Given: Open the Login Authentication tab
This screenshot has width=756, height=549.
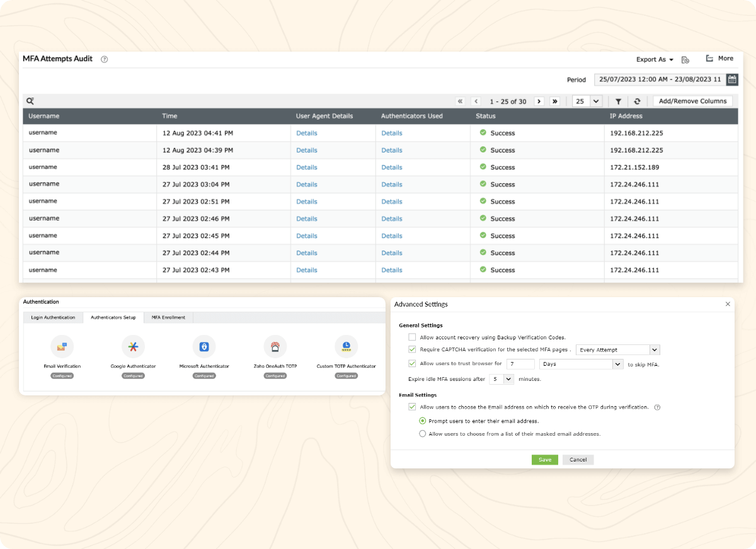Looking at the screenshot, I should point(53,317).
